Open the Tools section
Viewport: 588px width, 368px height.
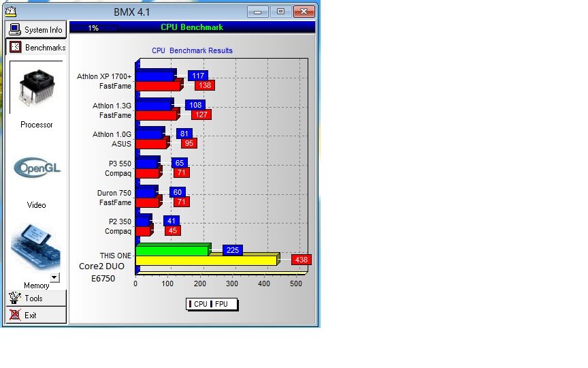coord(35,298)
